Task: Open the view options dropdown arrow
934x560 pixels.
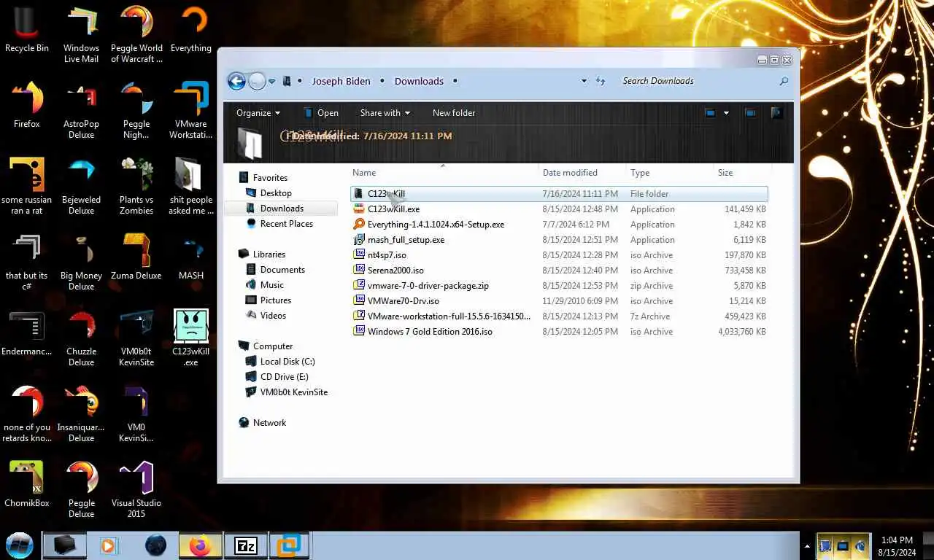Action: click(x=726, y=113)
